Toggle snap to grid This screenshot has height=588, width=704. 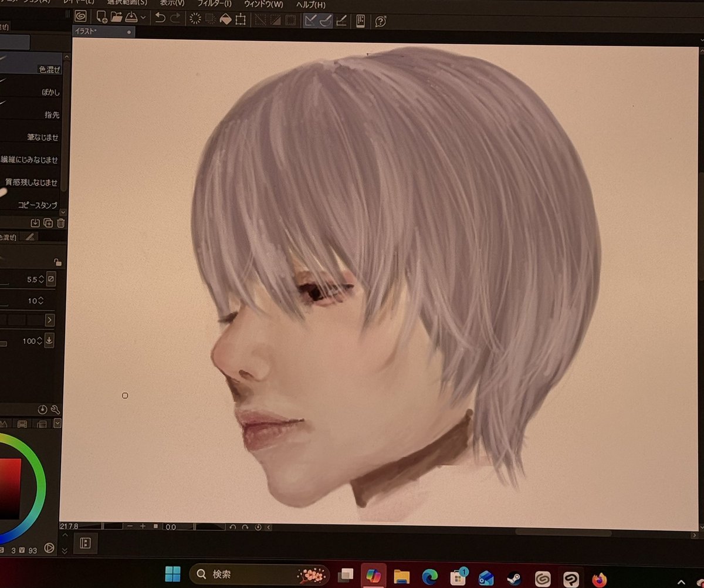(341, 21)
